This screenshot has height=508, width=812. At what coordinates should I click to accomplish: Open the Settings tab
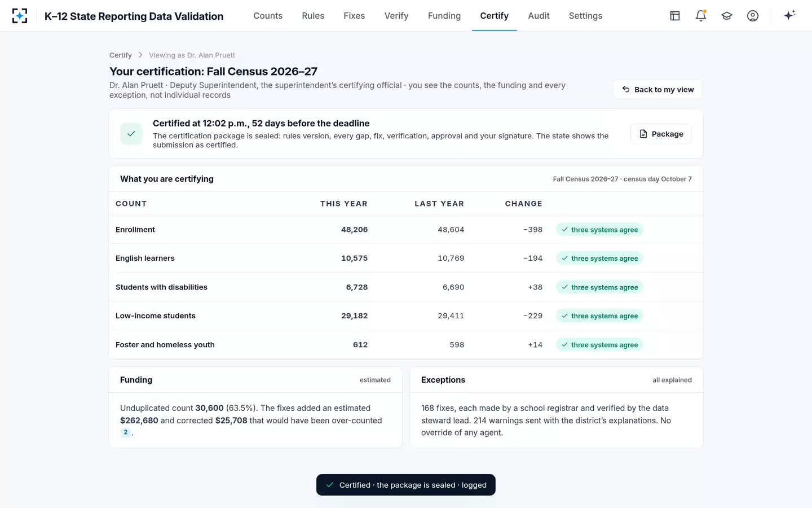pyautogui.click(x=585, y=16)
